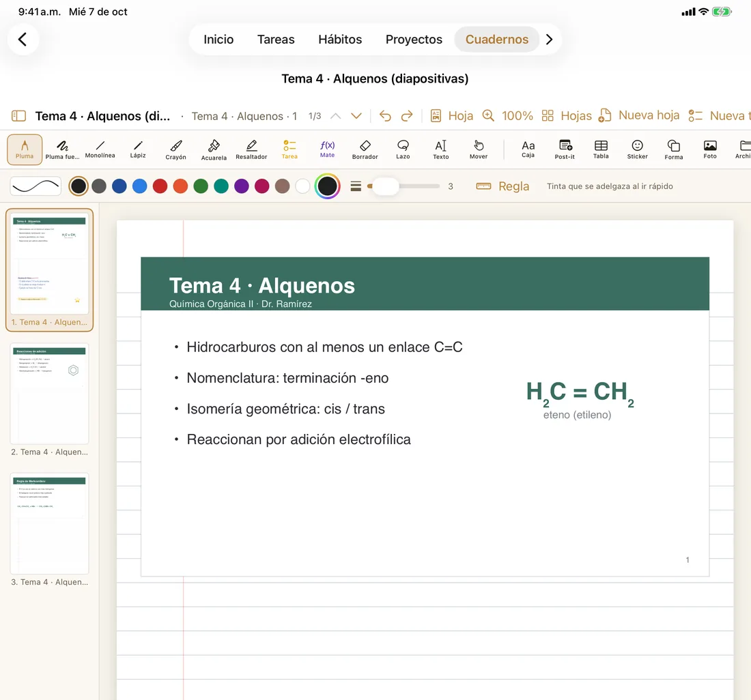Click the stroke thickness slider

point(403,186)
